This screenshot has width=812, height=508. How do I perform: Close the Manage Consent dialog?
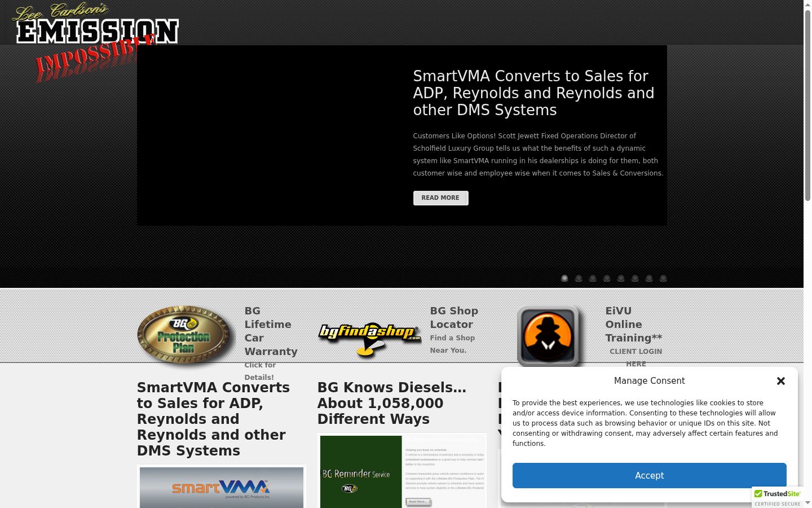781,381
